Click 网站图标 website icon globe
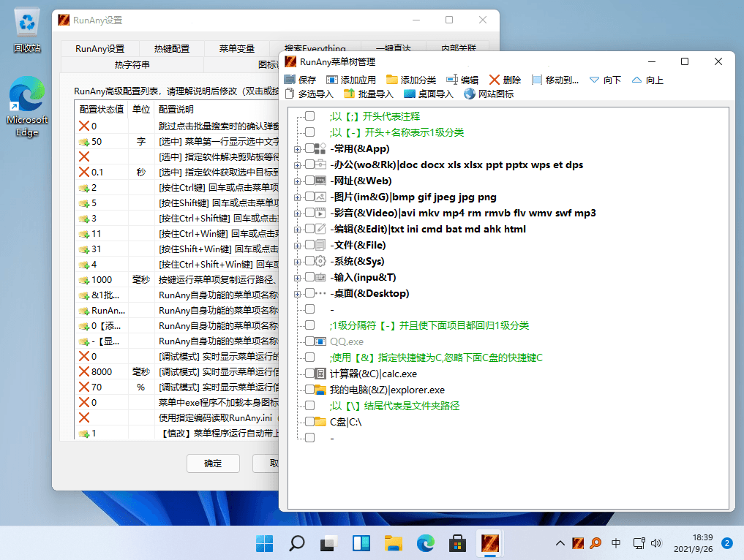This screenshot has height=560, width=744. point(469,94)
